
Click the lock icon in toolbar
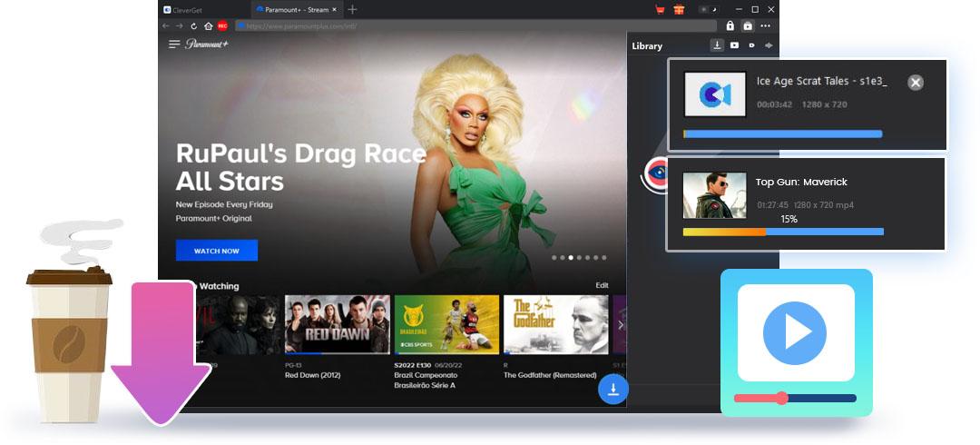tap(730, 26)
